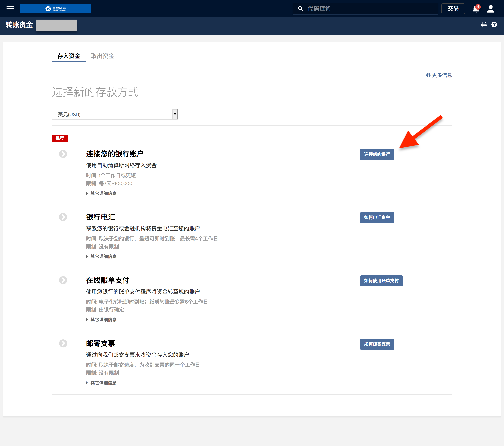Click arrow icon beside 在线账单支付
This screenshot has height=446, width=504.
click(63, 280)
